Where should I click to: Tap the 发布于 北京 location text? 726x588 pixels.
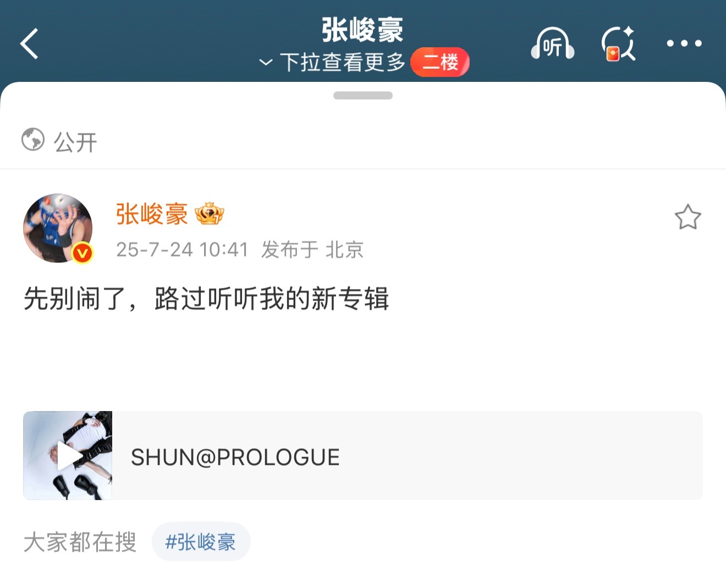point(312,249)
